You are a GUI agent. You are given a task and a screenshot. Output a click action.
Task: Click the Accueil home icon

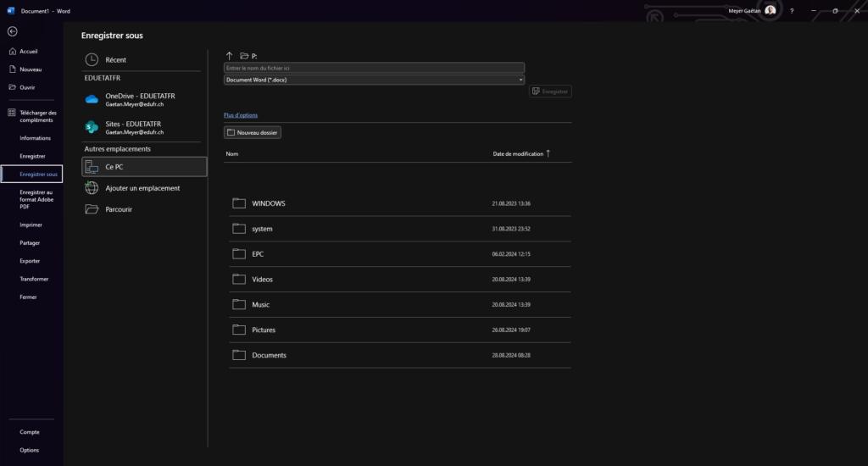pyautogui.click(x=12, y=51)
